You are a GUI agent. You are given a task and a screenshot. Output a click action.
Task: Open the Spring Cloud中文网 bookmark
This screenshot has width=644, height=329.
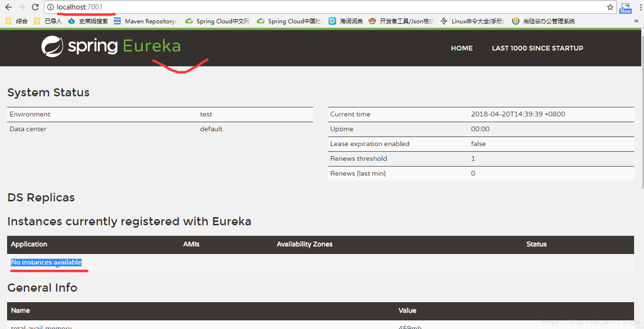(x=217, y=21)
